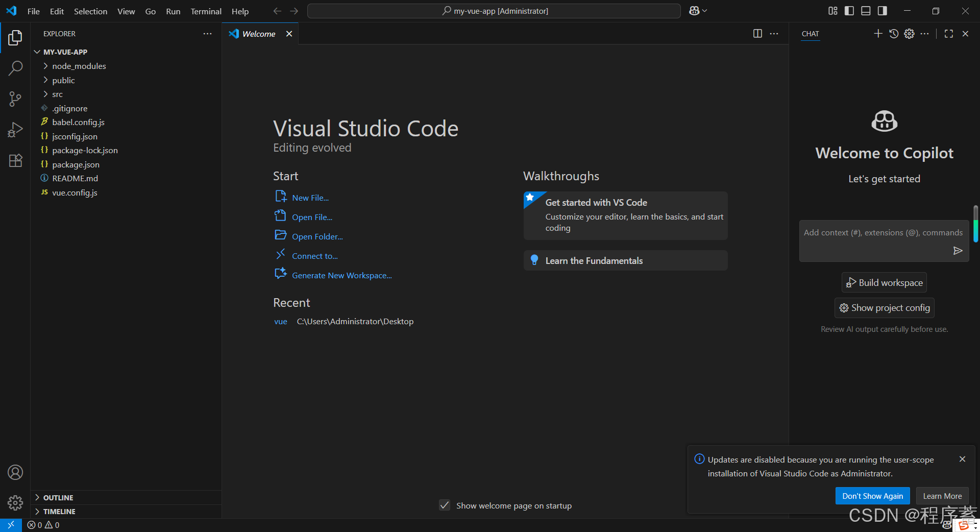Click Generate New Workspace link

tap(342, 275)
